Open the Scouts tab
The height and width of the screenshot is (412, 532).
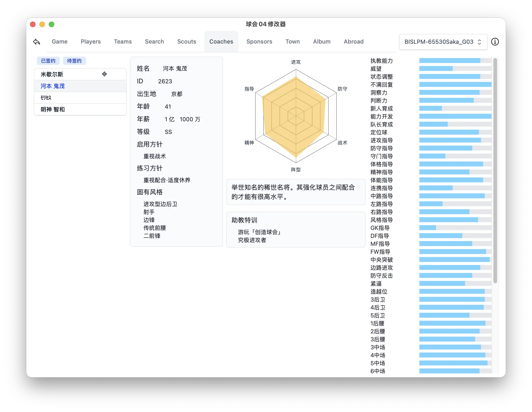[x=187, y=42]
